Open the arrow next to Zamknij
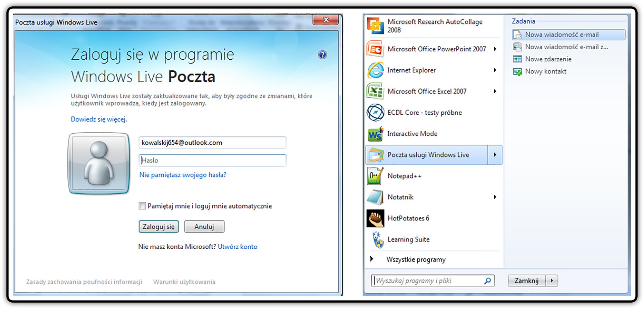This screenshot has height=309, width=644. coord(552,281)
